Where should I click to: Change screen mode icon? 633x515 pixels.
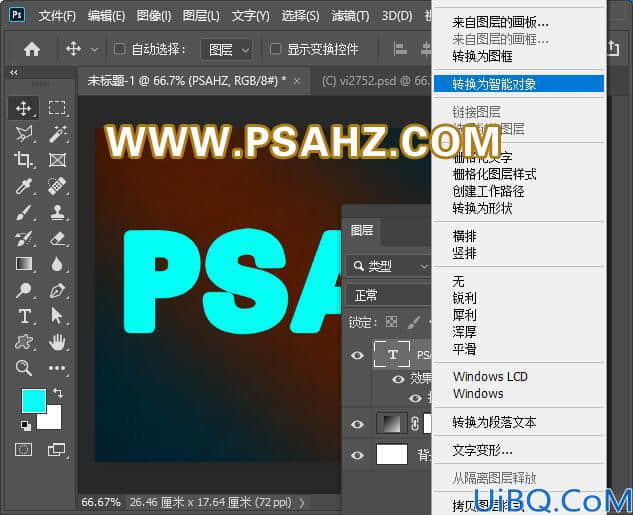[56, 449]
